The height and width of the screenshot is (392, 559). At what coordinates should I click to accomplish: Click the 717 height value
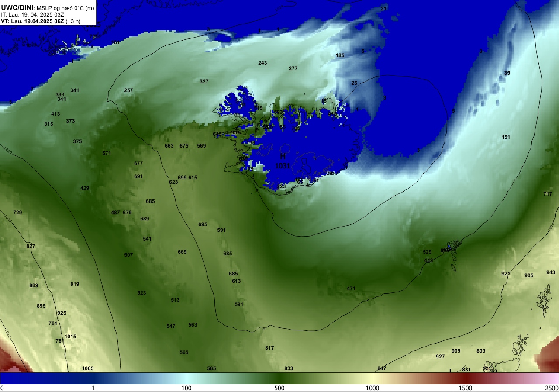coord(548,194)
